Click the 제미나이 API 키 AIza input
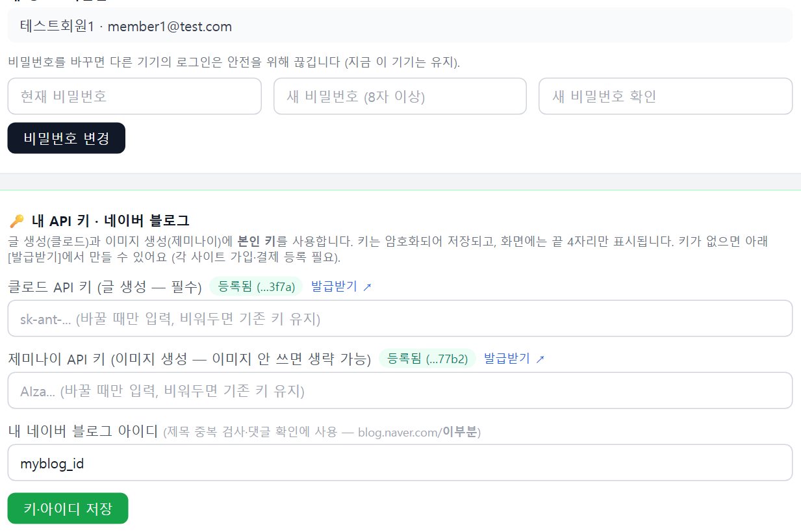This screenshot has height=532, width=801. [x=400, y=390]
